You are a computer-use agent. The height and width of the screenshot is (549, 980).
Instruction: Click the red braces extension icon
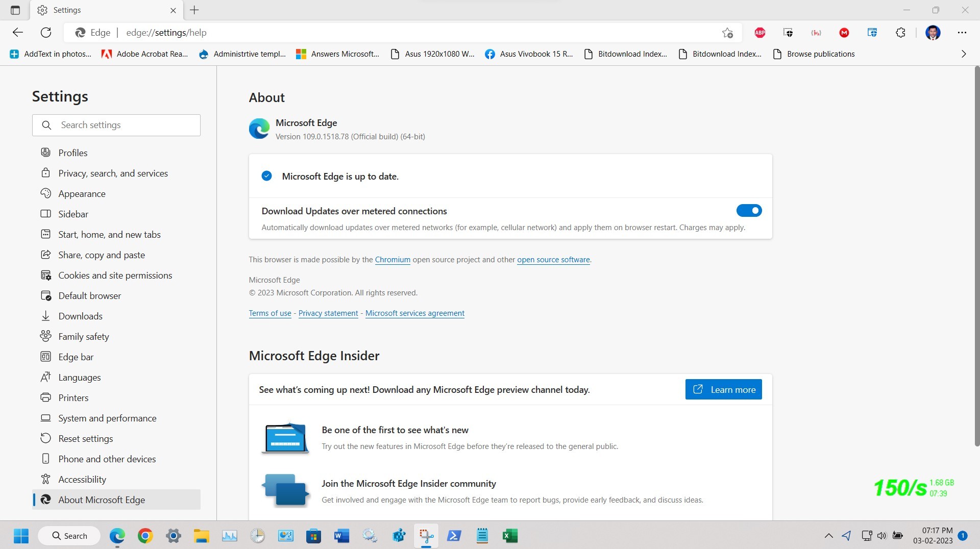816,33
